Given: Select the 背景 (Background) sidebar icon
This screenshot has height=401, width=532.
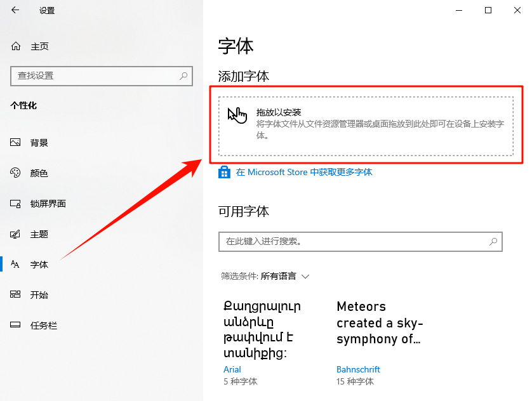Looking at the screenshot, I should click(15, 142).
